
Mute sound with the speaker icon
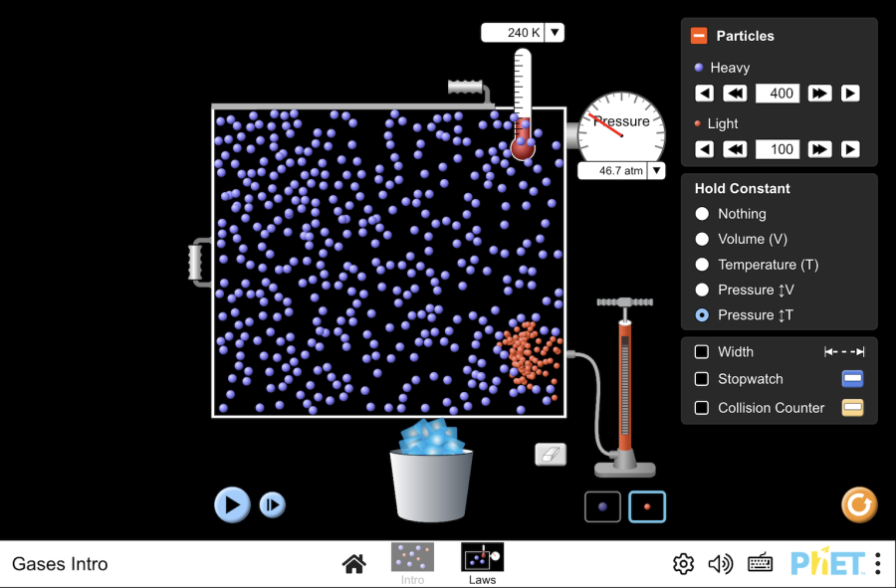(x=720, y=564)
